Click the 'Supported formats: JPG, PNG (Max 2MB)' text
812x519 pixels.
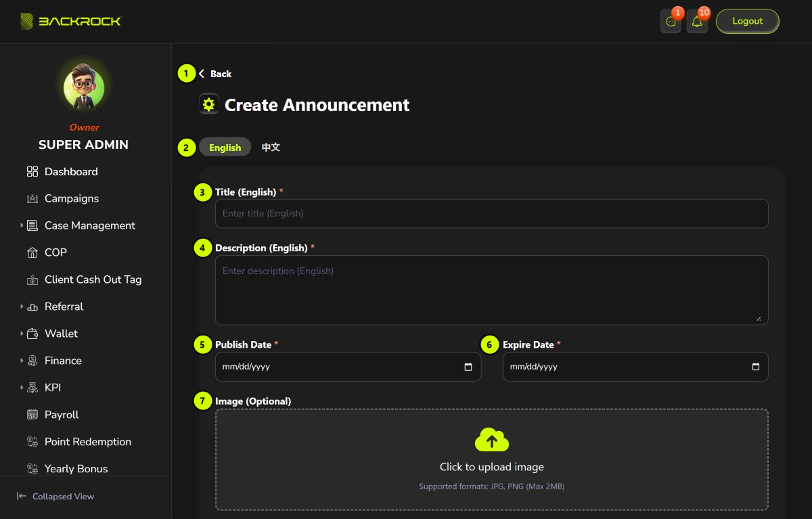tap(492, 487)
